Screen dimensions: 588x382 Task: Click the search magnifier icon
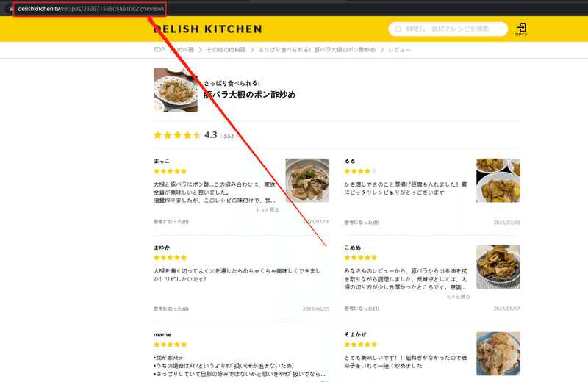point(398,29)
